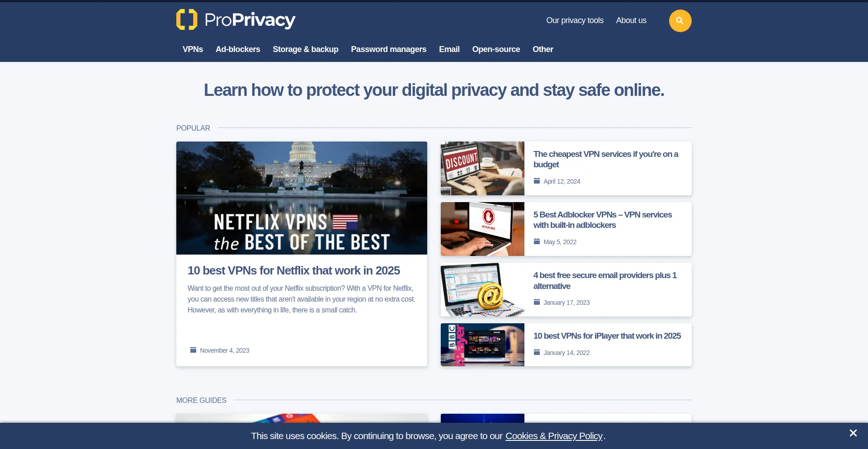Image resolution: width=868 pixels, height=449 pixels.
Task: Click calendar icon beside January 14, 2022
Action: (537, 352)
